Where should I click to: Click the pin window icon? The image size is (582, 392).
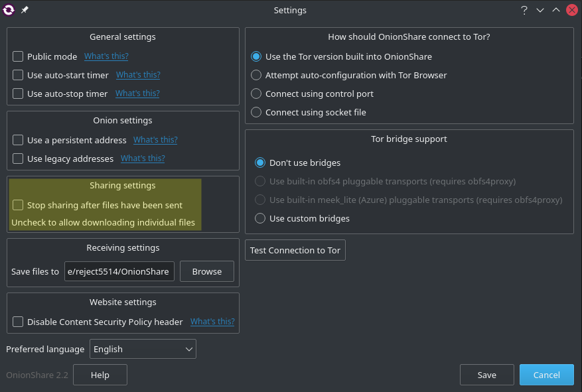coord(25,10)
